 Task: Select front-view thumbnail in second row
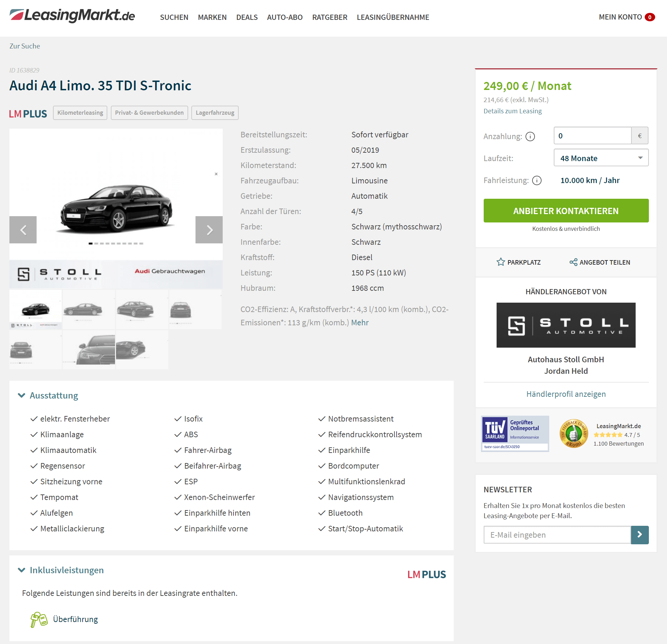(36, 350)
